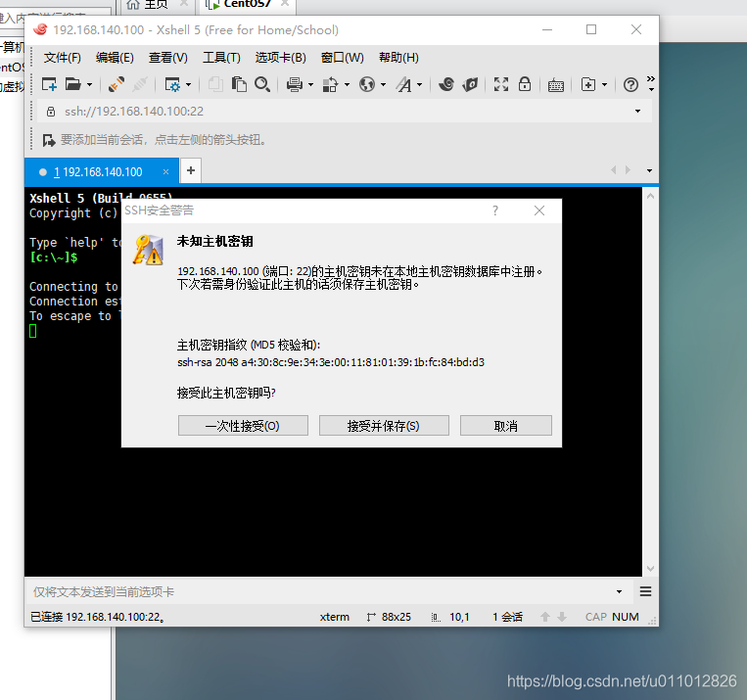Click terminal scrollbar up arrow
Viewport: 747px width, 700px height.
point(650,196)
